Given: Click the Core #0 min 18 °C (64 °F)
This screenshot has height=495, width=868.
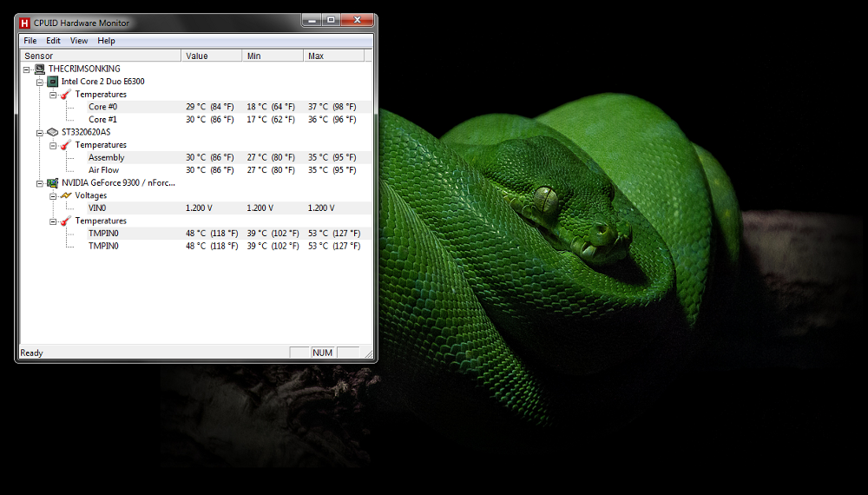Looking at the screenshot, I should (x=271, y=107).
